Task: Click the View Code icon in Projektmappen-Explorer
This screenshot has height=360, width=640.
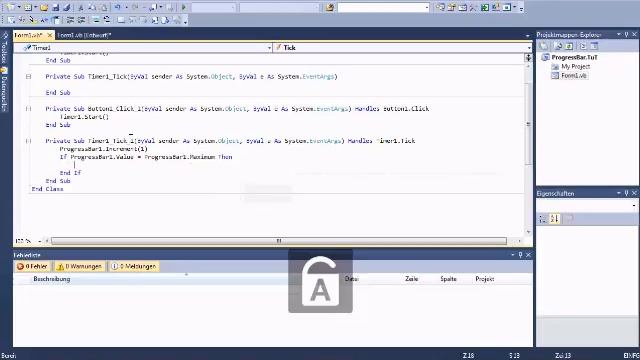Action: tap(583, 46)
